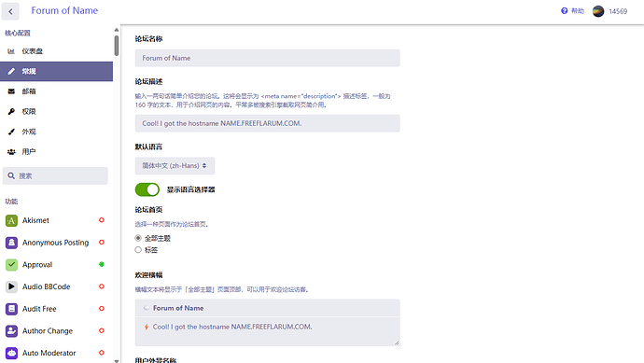Toggle the show language selector switch
This screenshot has height=363, width=644.
pos(147,189)
